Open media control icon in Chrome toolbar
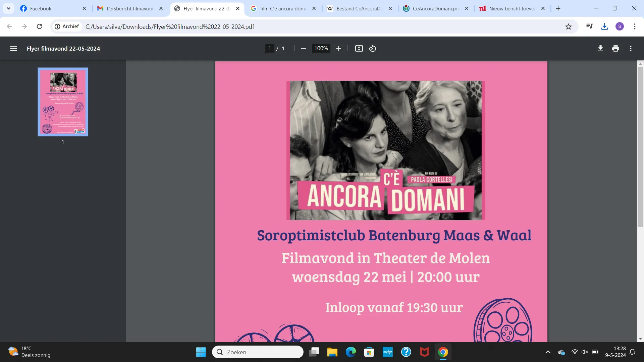Viewport: 644px width, 362px height. (x=589, y=26)
